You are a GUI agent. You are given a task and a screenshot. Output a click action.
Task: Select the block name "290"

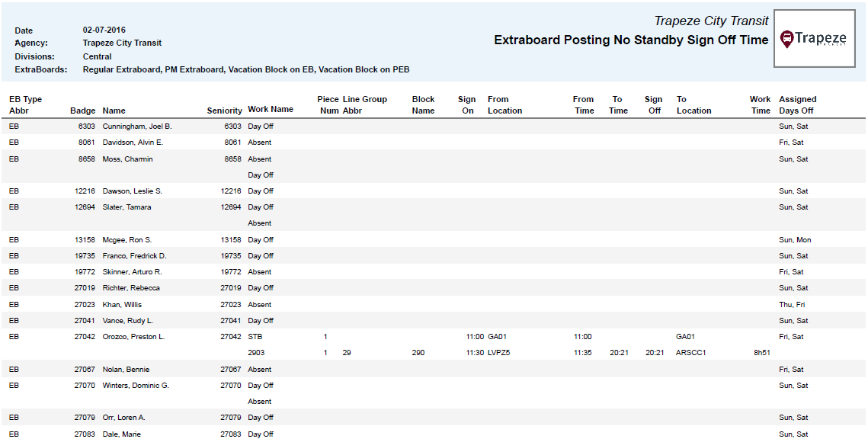coord(420,352)
